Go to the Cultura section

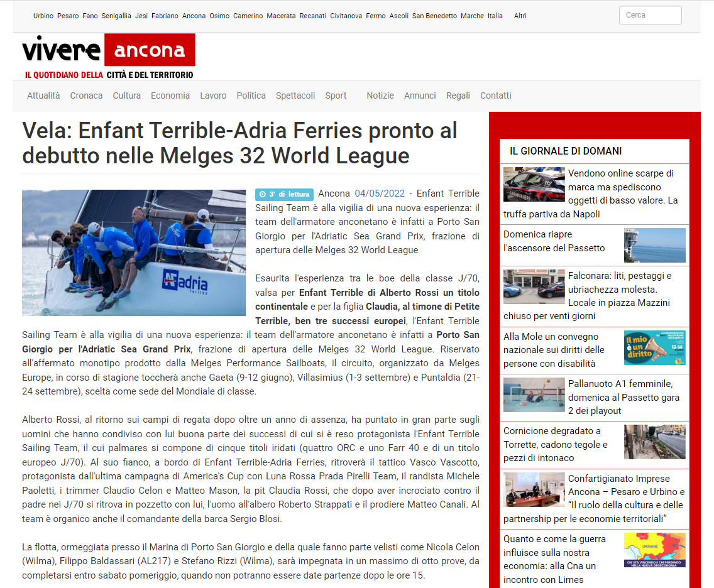(x=126, y=95)
